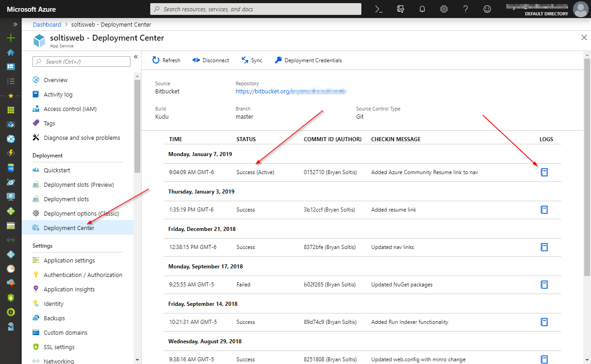Click the help question mark icon
The height and width of the screenshot is (364, 591).
click(x=466, y=9)
